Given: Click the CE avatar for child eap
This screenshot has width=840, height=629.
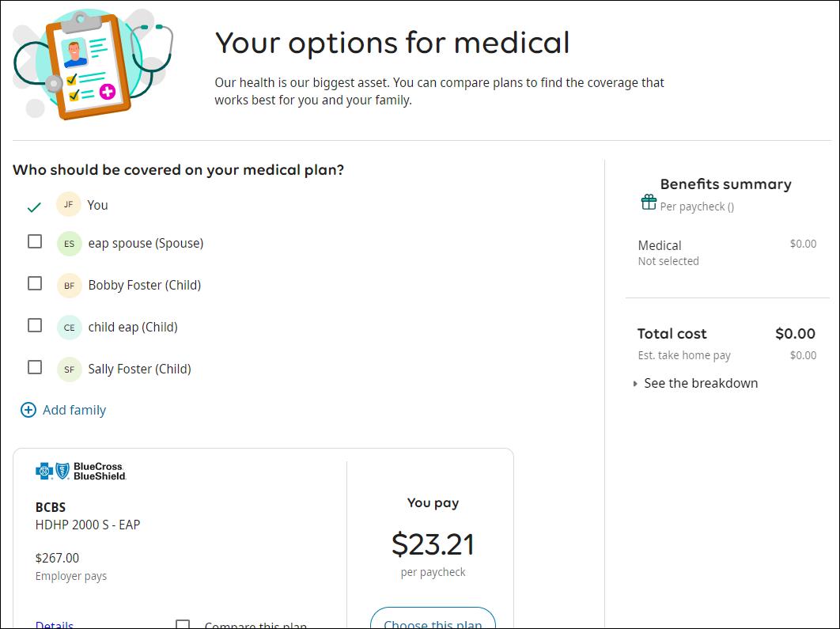Looking at the screenshot, I should point(69,328).
